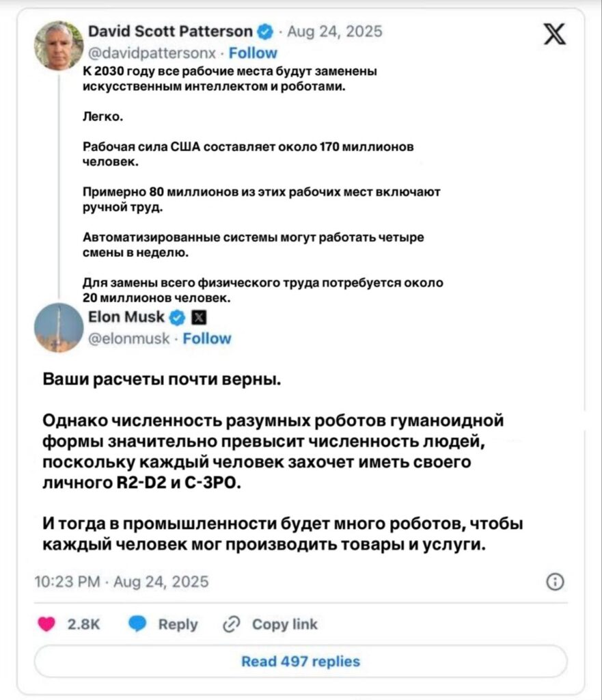This screenshot has width=602, height=700.
Task: Click the David Scott Patterson name
Action: pos(170,31)
